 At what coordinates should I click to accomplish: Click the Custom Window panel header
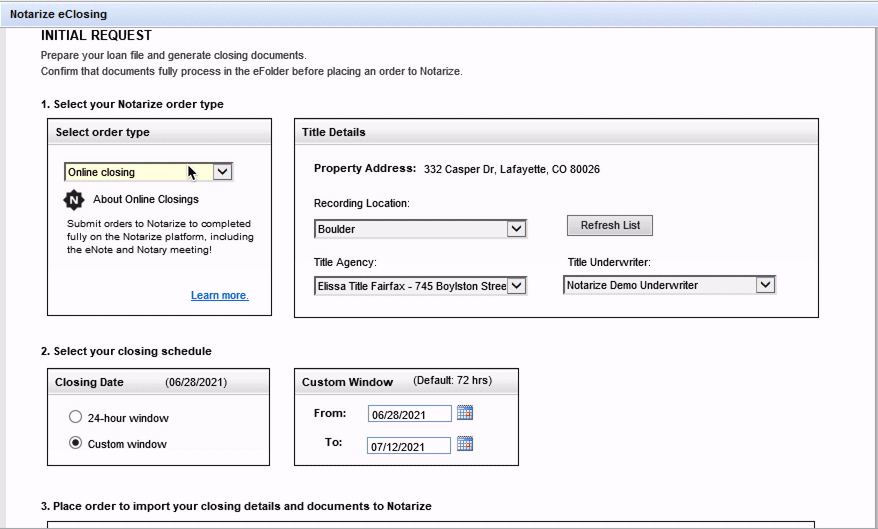[407, 382]
